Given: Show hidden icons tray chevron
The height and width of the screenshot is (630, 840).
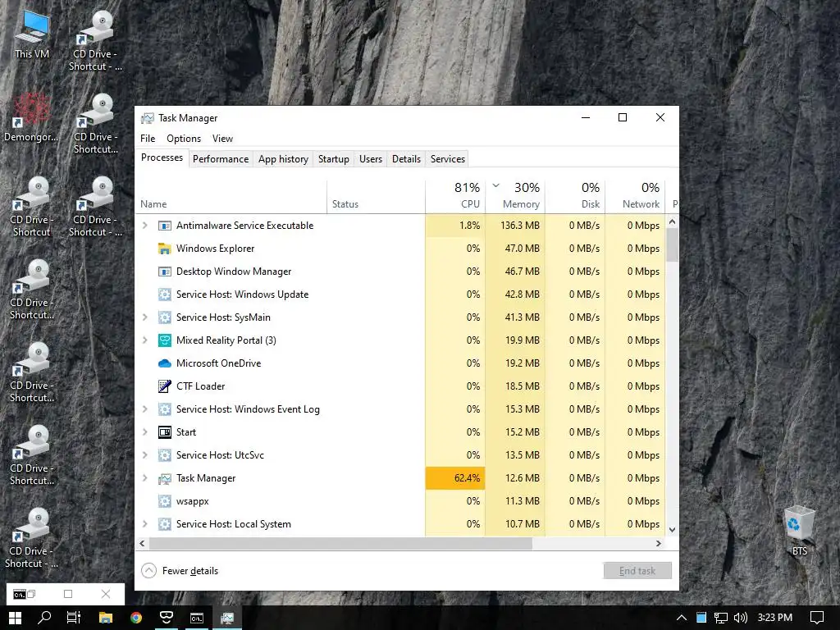Looking at the screenshot, I should tap(682, 618).
